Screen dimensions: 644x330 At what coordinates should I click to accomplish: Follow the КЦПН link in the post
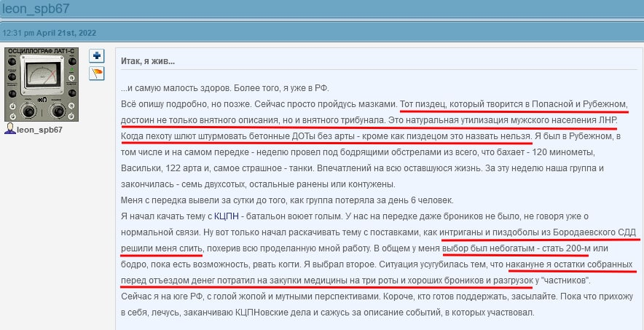click(227, 216)
